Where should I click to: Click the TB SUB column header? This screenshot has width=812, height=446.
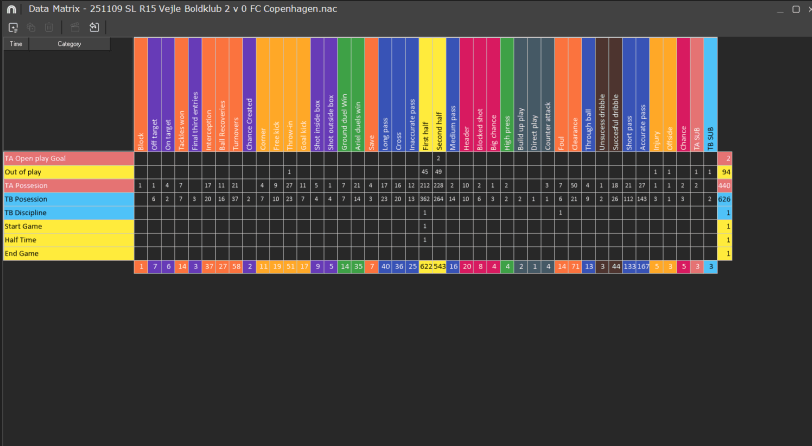pyautogui.click(x=710, y=94)
